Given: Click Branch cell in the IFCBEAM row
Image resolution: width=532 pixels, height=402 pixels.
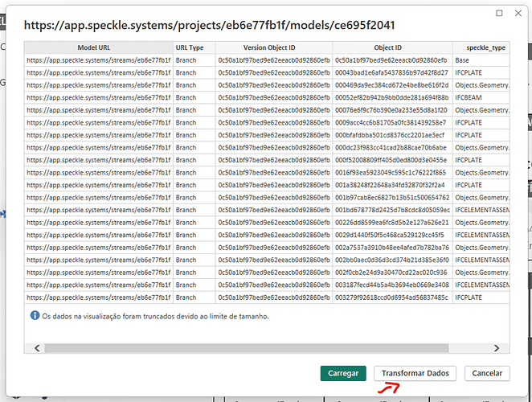Looking at the screenshot, I should 194,97.
